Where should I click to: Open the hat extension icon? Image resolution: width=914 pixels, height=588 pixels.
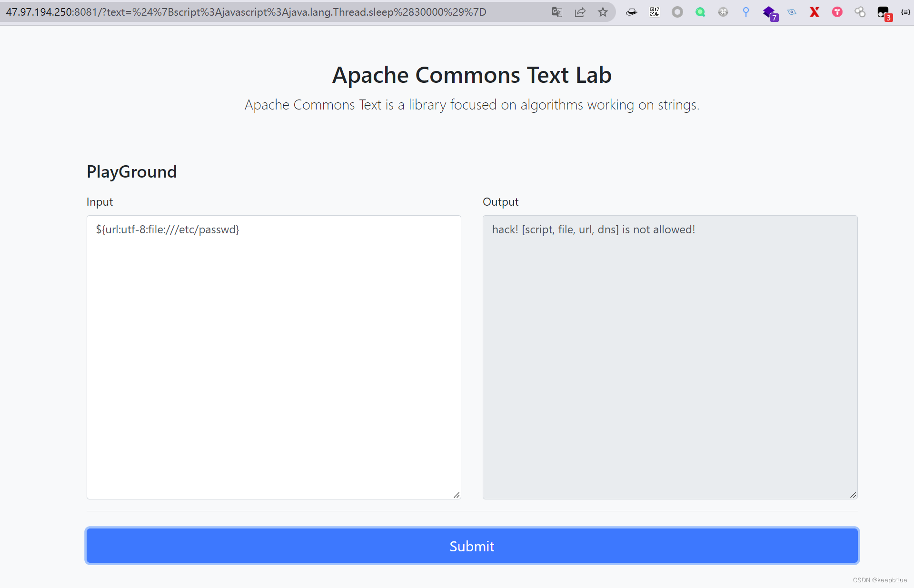(632, 12)
